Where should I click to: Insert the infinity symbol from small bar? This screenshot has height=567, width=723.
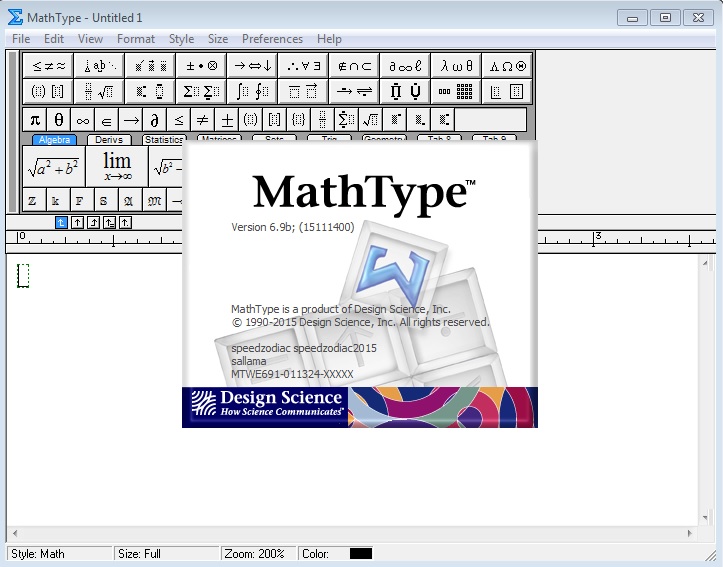coord(83,120)
